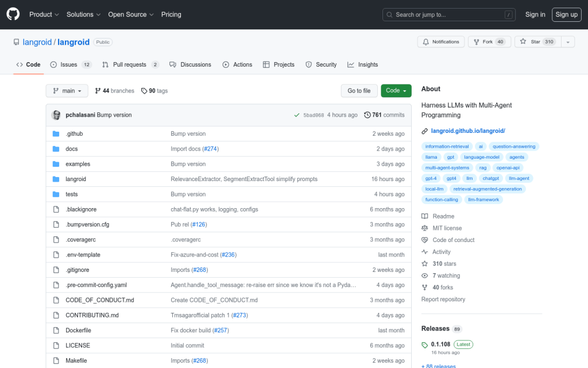Switch to the Issues tab
Image resolution: width=588 pixels, height=368 pixels.
[71, 64]
